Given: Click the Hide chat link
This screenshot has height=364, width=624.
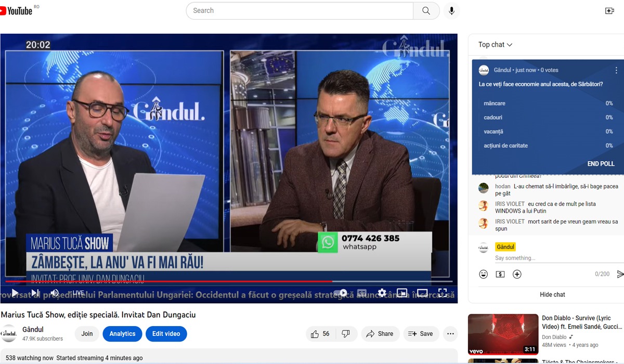Looking at the screenshot, I should pyautogui.click(x=552, y=294).
